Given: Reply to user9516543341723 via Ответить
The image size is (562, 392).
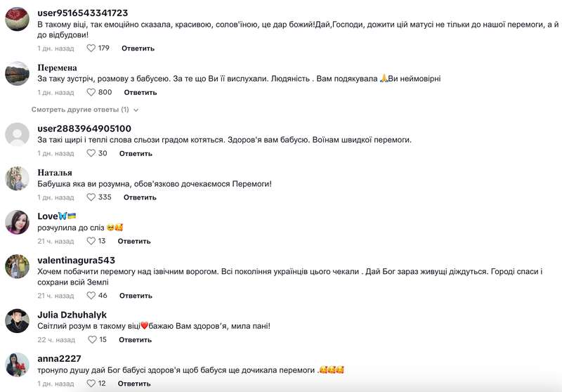Looking at the screenshot, I should pyautogui.click(x=138, y=48).
